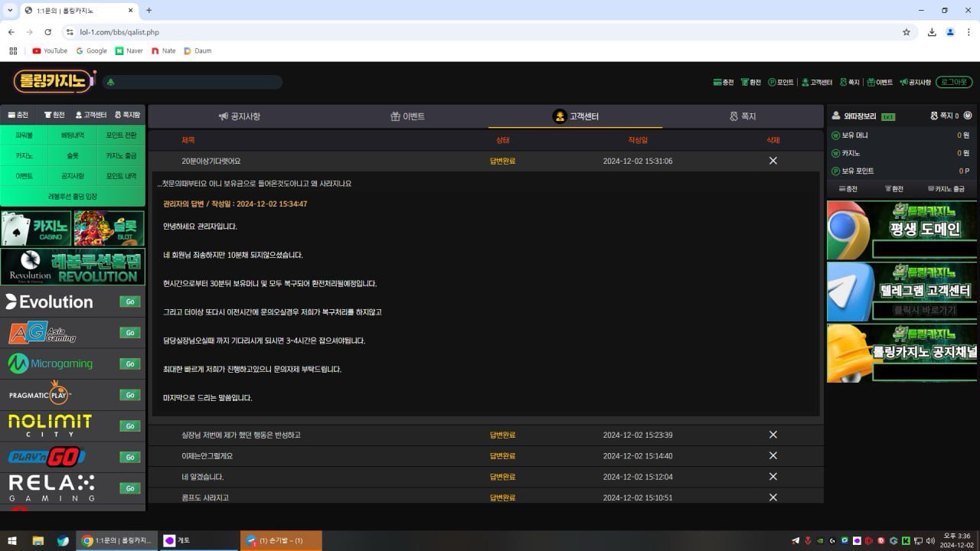The height and width of the screenshot is (551, 980).
Task: Click the 롤링카지노 logo in header
Action: (x=54, y=81)
